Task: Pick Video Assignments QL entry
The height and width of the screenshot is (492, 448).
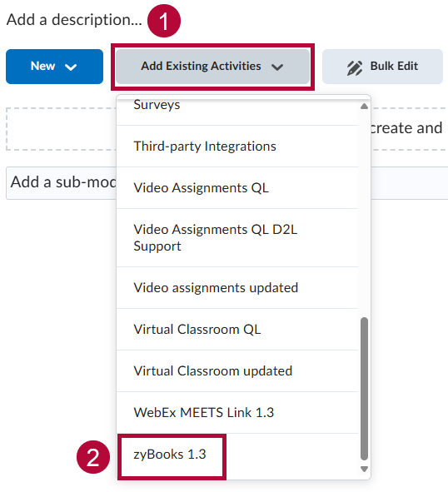Action: pyautogui.click(x=237, y=188)
